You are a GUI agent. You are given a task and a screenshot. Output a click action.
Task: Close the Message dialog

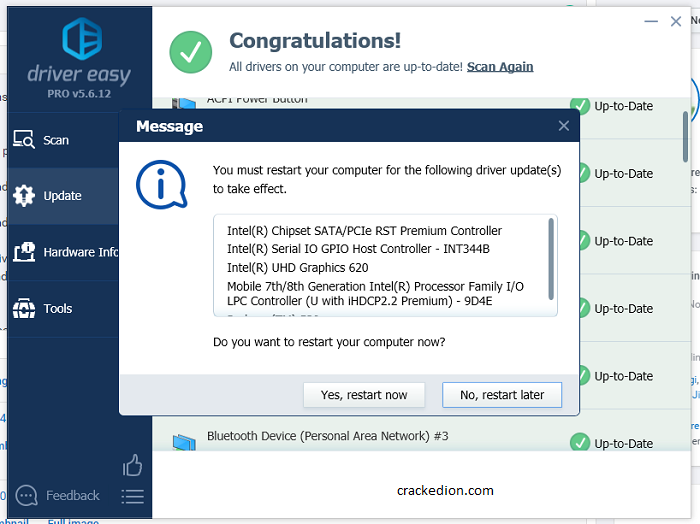tap(564, 126)
